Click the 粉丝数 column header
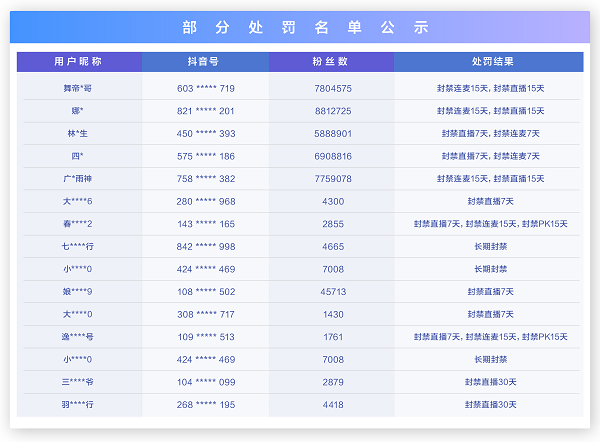 (x=332, y=62)
